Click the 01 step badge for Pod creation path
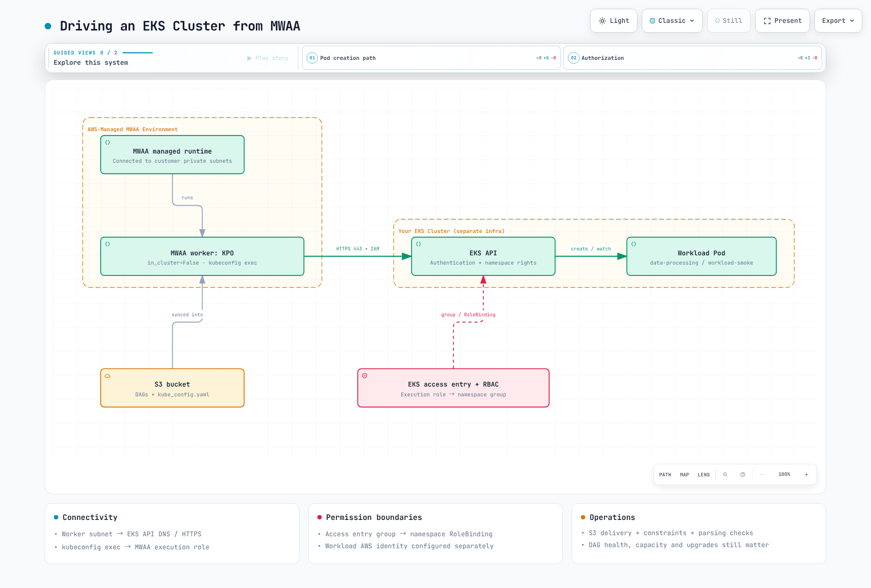The width and height of the screenshot is (871, 588). (312, 58)
